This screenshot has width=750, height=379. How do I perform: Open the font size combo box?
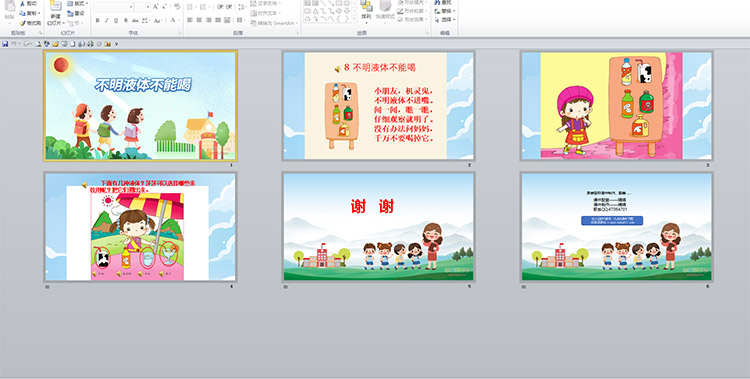pyautogui.click(x=143, y=7)
